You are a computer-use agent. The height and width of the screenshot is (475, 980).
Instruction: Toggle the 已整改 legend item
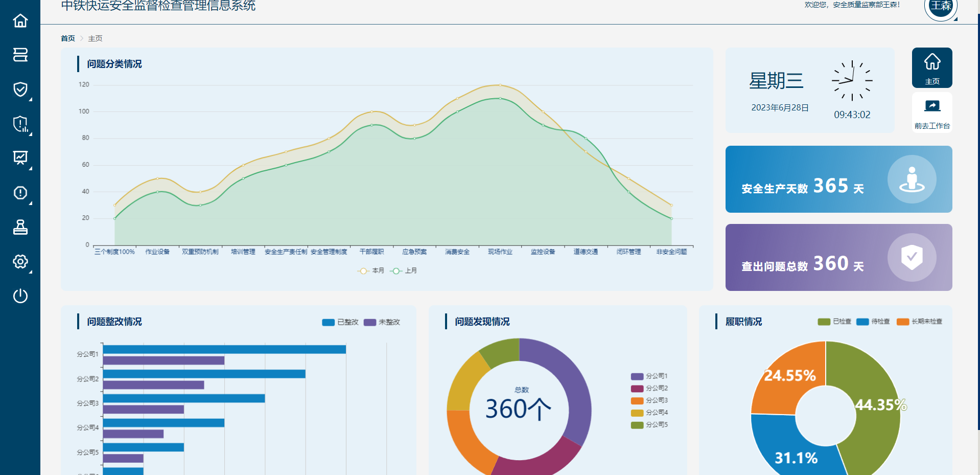pos(340,322)
